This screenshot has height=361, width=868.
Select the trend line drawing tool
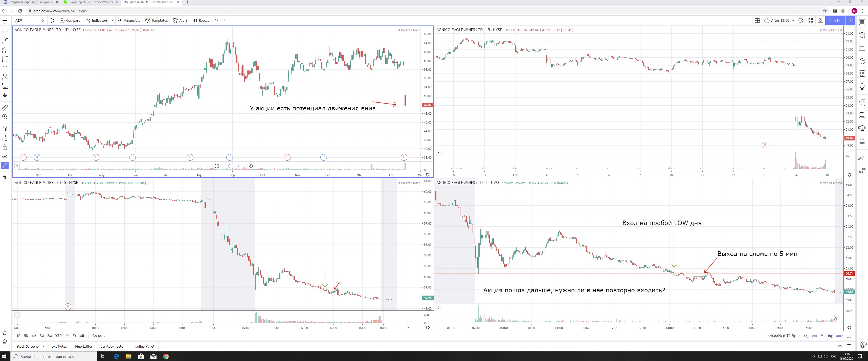[5, 41]
